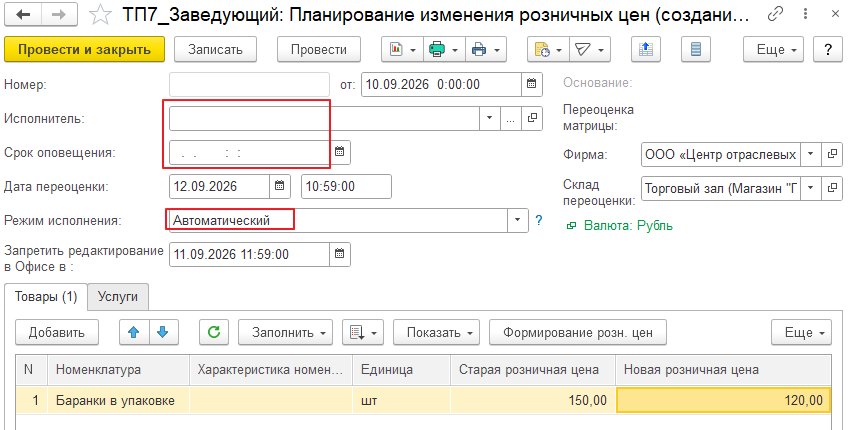Open the Фирма item with the open icon

pos(832,155)
